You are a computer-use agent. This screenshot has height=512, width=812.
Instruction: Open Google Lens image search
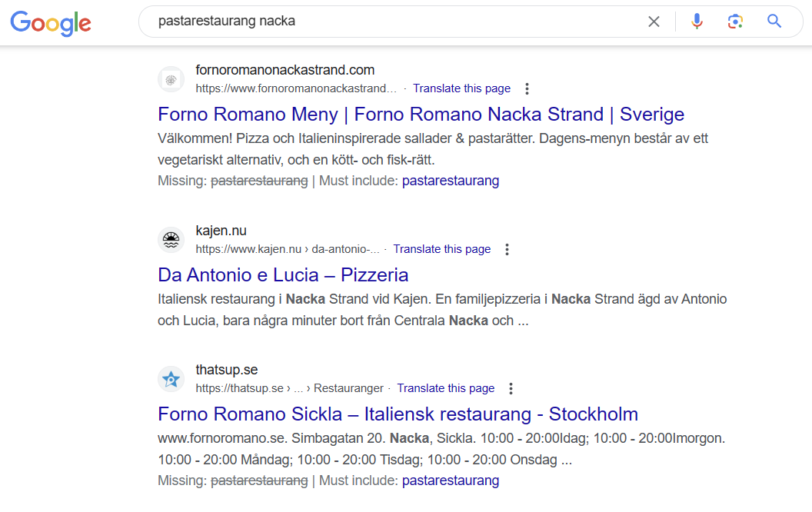735,22
